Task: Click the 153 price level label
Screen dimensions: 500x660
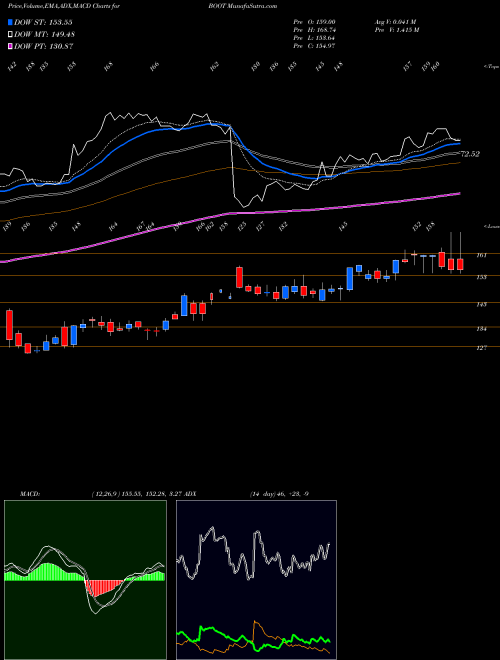Action: click(482, 277)
